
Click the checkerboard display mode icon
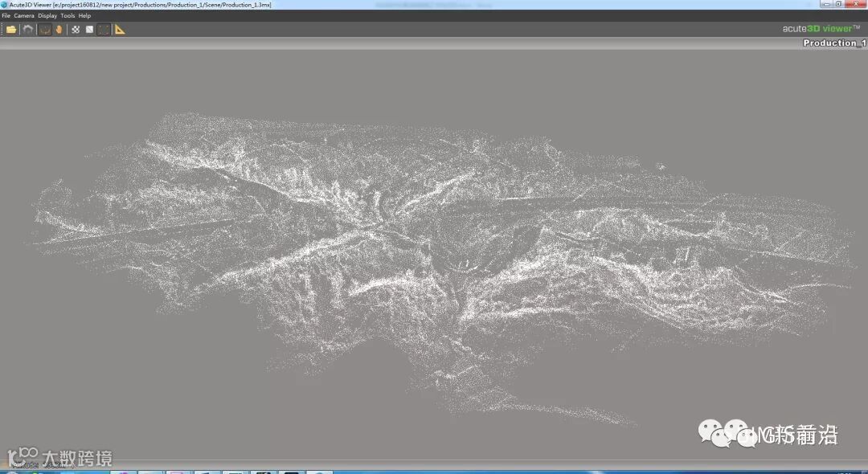click(76, 29)
